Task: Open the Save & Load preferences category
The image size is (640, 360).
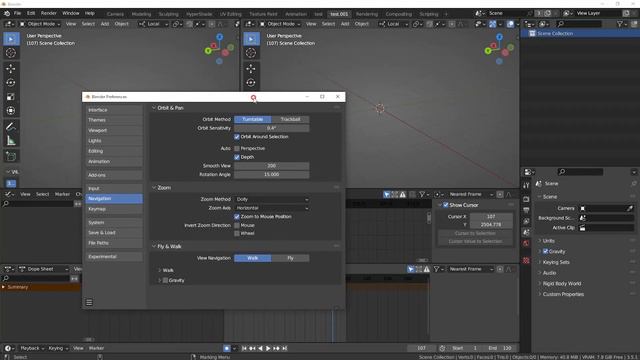Action: (x=114, y=233)
